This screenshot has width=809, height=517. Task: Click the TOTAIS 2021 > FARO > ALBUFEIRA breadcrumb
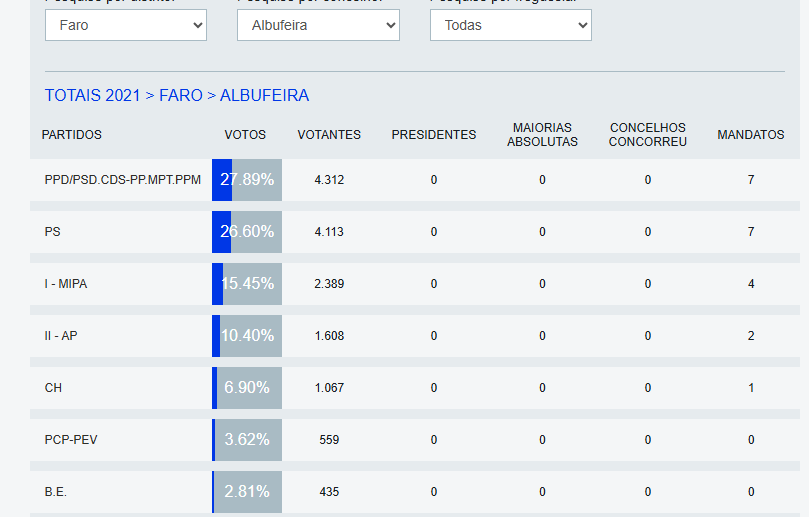(x=177, y=96)
